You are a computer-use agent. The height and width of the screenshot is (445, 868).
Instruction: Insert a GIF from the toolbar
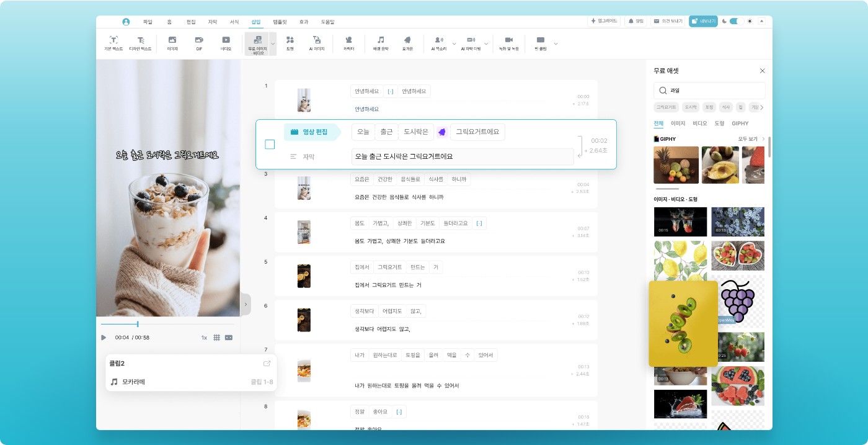tap(199, 43)
